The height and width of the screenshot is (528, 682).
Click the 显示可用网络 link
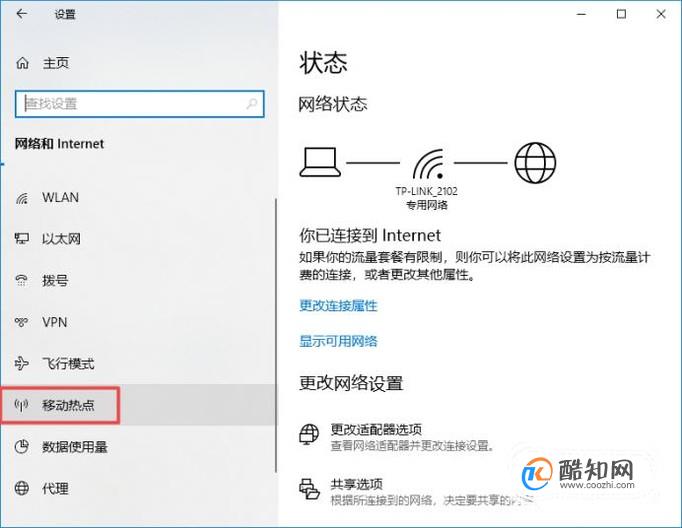point(338,341)
